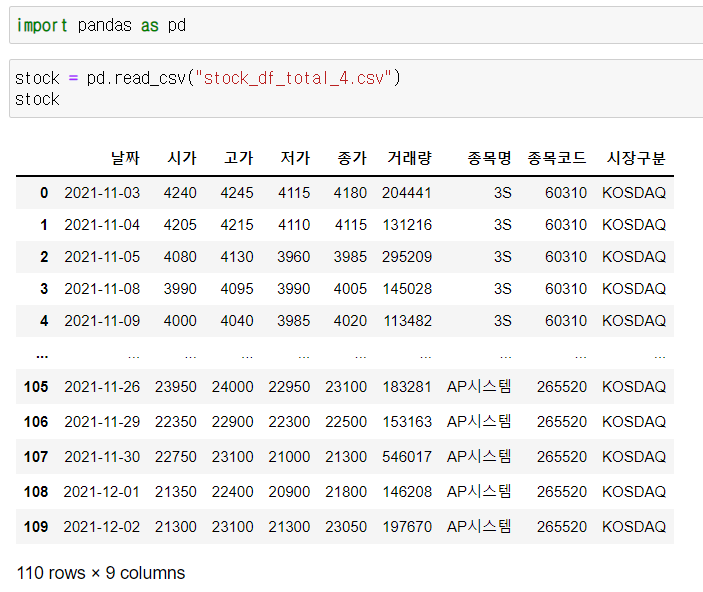Click stock code 60310 in row 4
Viewport: 703px width, 592px height.
(566, 321)
